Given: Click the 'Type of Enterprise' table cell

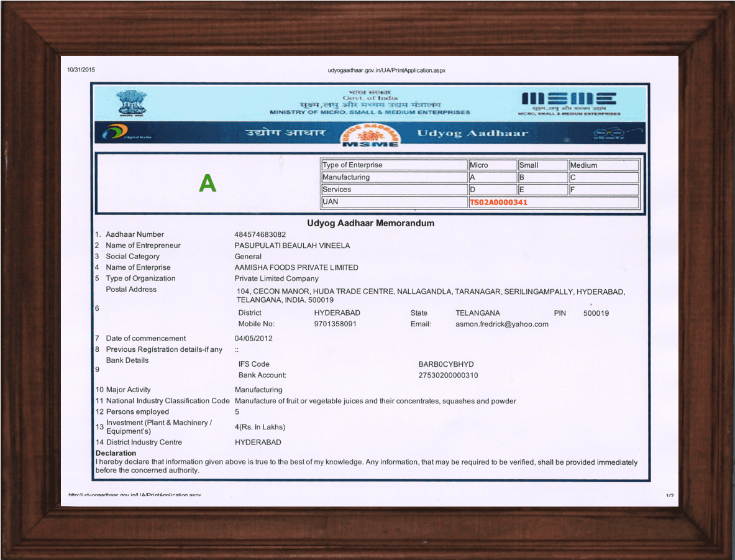Looking at the screenshot, I should click(x=395, y=165).
